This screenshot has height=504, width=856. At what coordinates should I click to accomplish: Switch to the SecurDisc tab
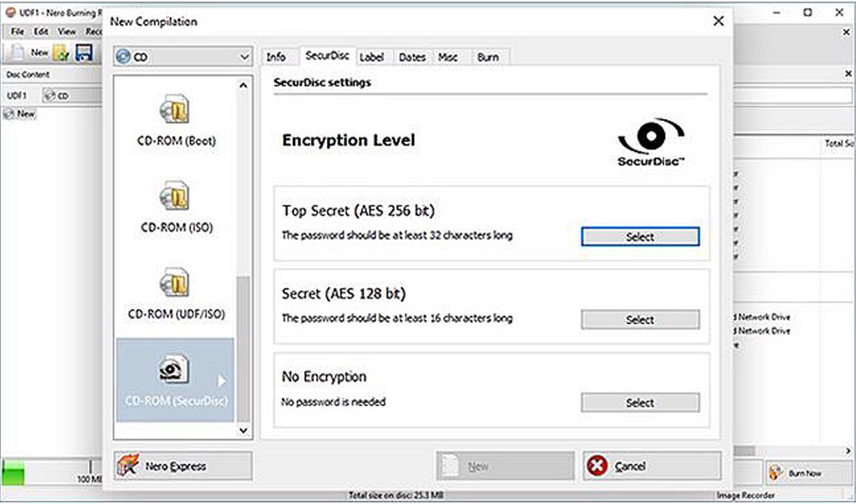327,56
